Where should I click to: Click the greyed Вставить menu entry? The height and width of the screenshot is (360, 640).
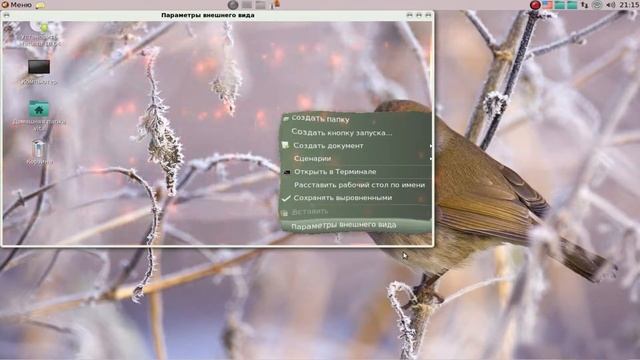355,211
